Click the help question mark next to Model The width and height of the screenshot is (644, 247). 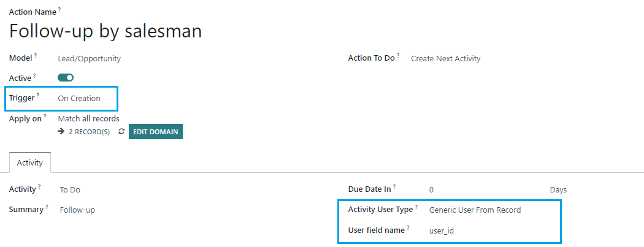point(36,55)
